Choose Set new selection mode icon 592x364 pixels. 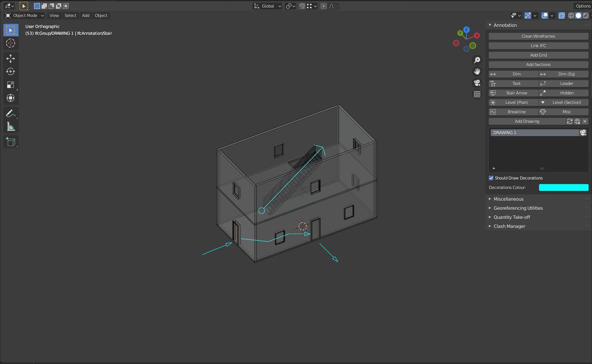pyautogui.click(x=37, y=6)
